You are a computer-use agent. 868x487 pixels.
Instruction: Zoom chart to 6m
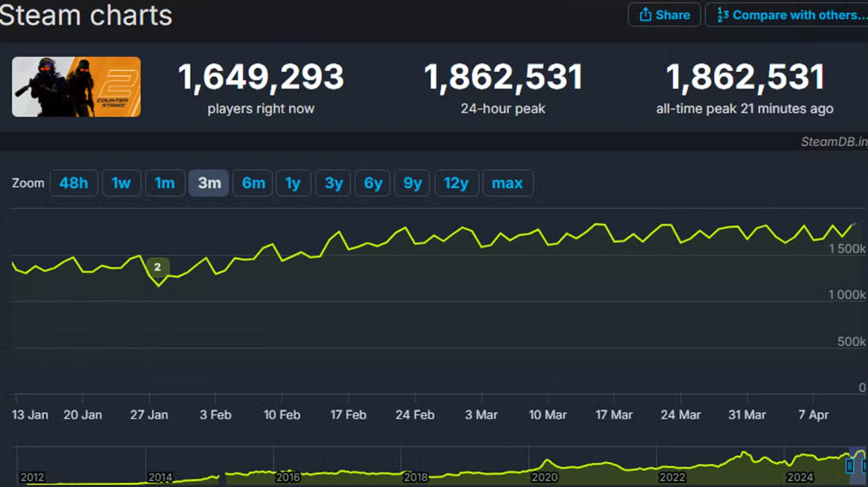(x=253, y=183)
